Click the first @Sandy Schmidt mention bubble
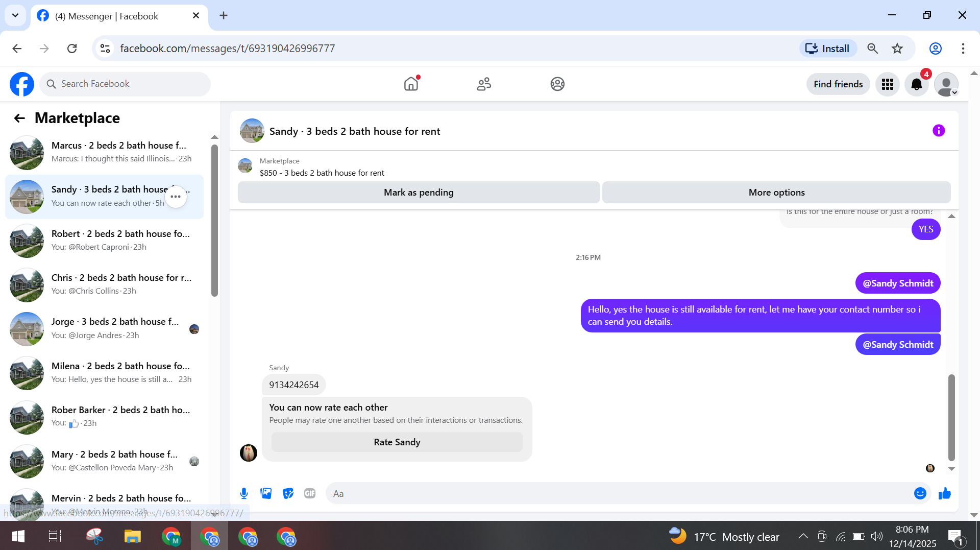 click(898, 283)
